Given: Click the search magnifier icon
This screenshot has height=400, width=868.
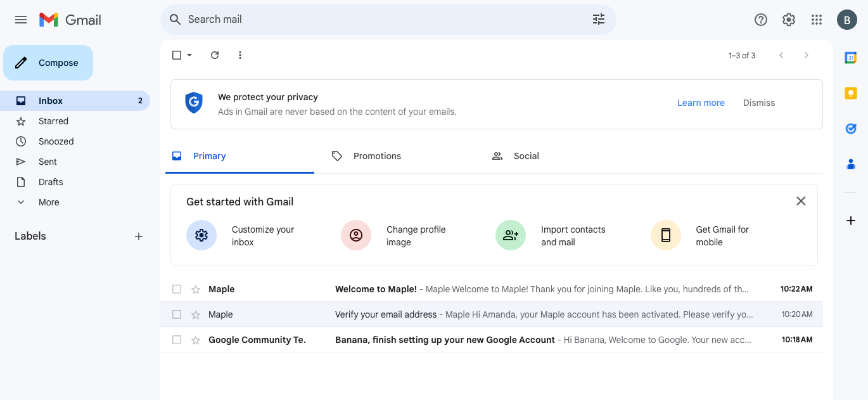Looking at the screenshot, I should [176, 20].
